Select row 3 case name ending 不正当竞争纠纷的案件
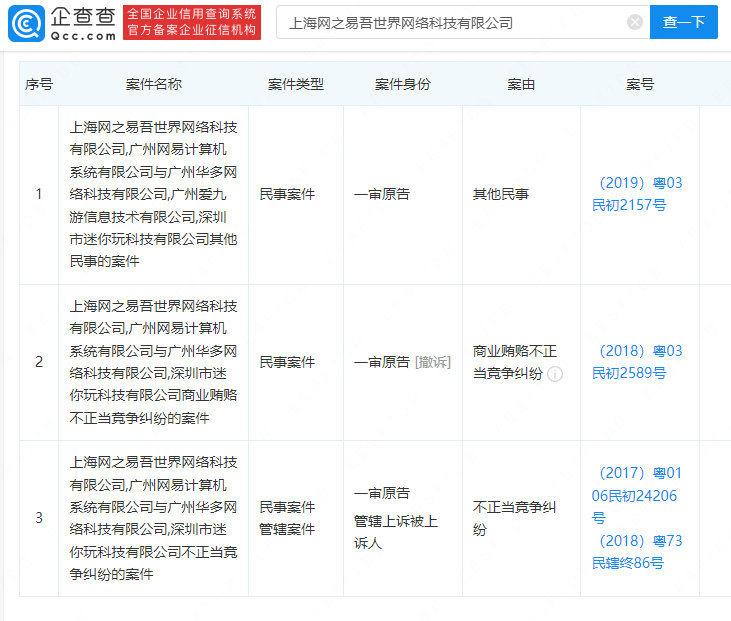731x621 pixels. [x=153, y=518]
